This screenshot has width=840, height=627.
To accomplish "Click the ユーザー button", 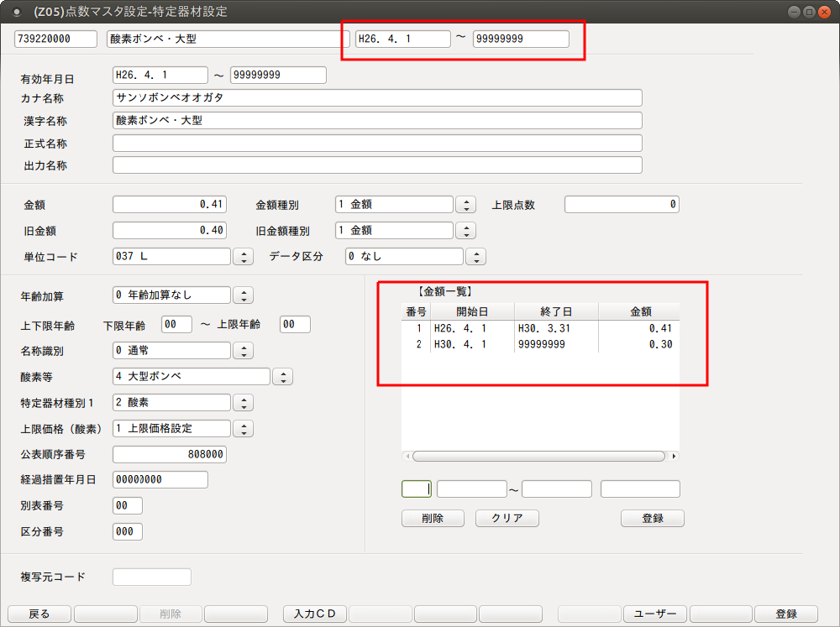I will 655,614.
